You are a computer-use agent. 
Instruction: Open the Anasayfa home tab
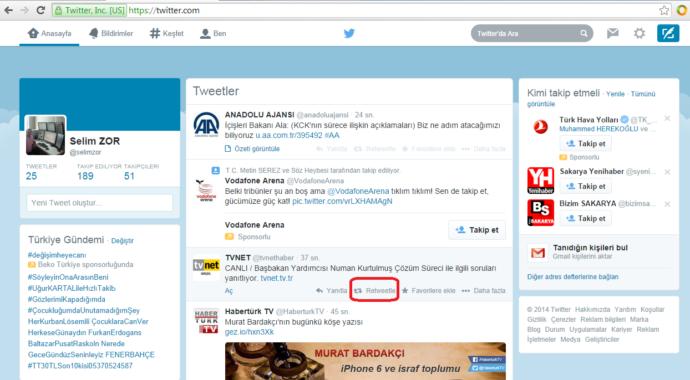(x=49, y=33)
